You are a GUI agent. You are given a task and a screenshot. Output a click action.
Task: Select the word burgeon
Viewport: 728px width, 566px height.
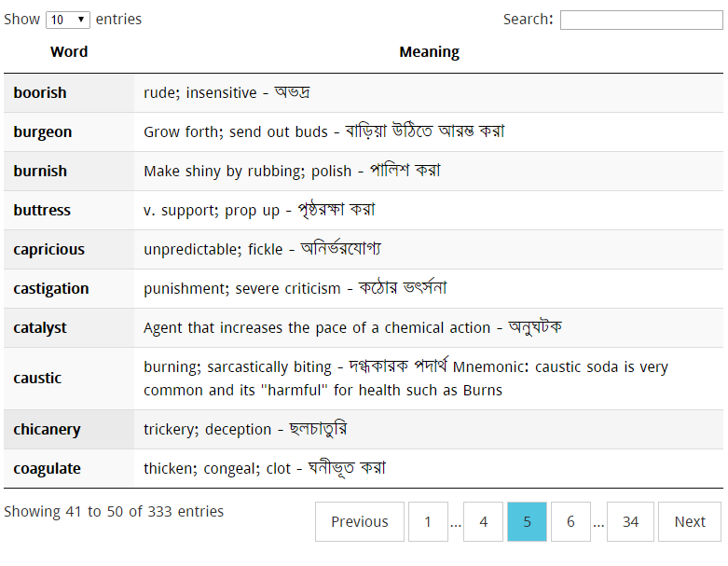pos(43,131)
